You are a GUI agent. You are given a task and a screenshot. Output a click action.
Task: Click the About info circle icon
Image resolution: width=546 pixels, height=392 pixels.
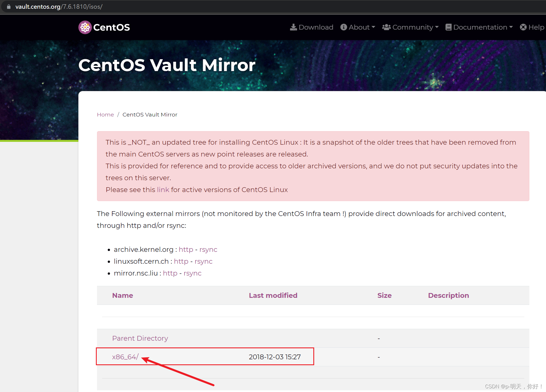pos(344,27)
